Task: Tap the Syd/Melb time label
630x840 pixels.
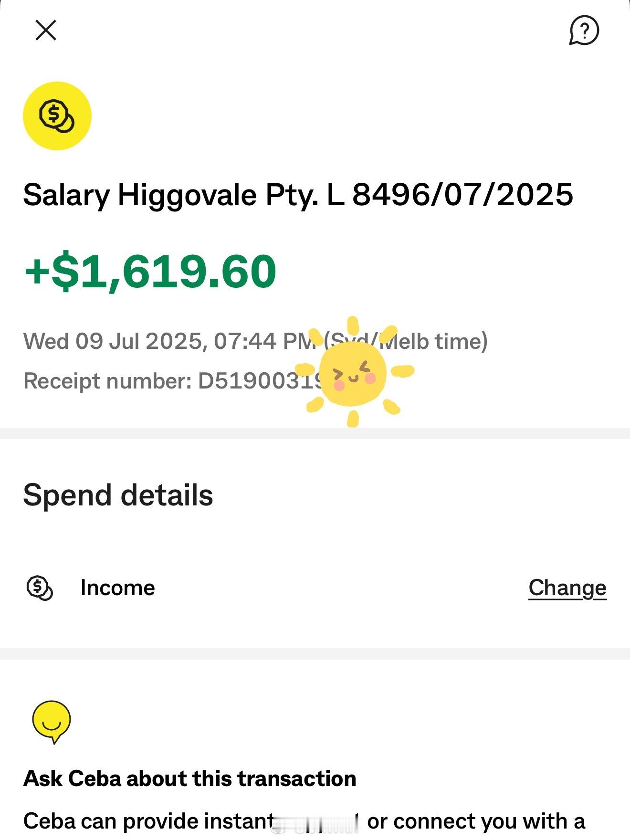Action: [x=406, y=341]
